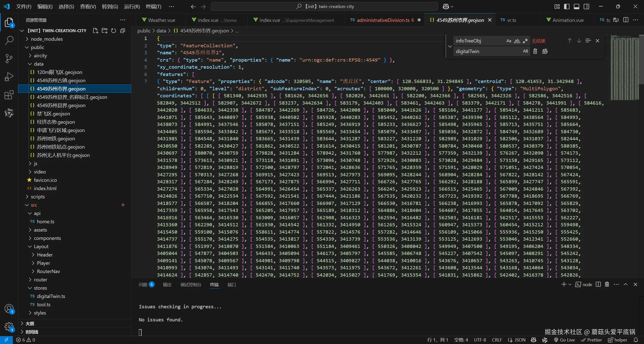Viewport: 644px width, 344px height.
Task: Open the Search view in activity bar
Action: pos(9,40)
